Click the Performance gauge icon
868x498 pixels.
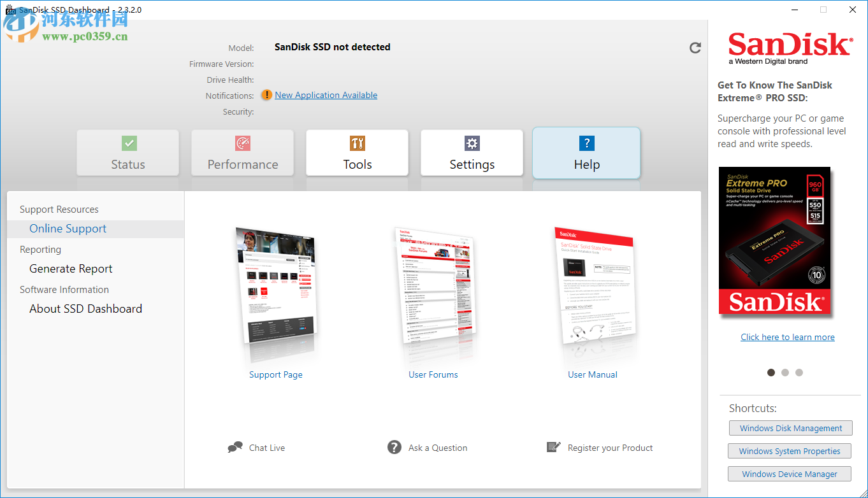(243, 143)
